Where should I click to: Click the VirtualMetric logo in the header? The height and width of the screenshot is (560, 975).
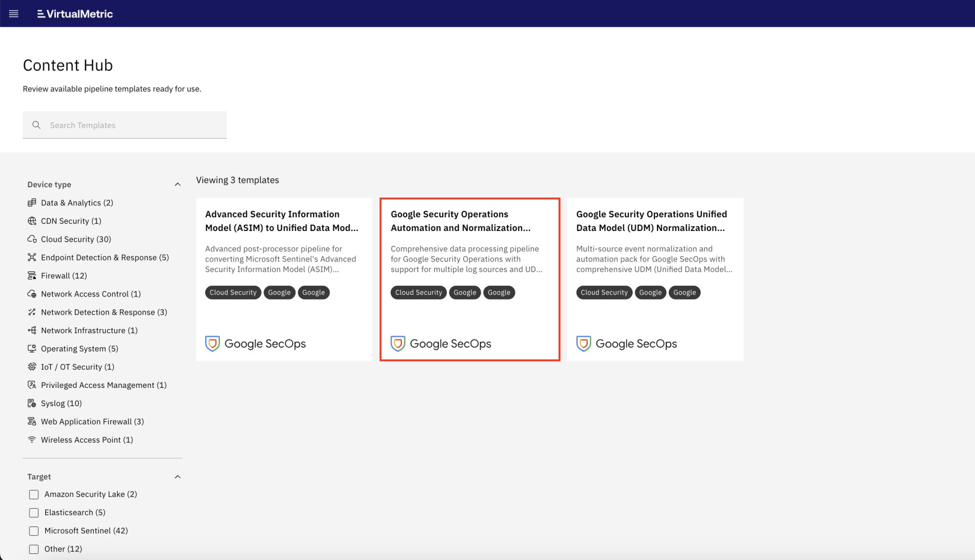pos(74,14)
